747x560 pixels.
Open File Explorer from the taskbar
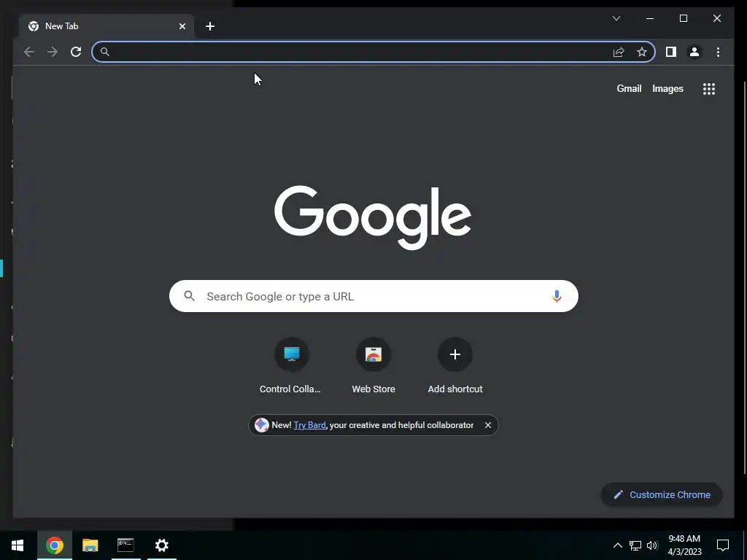coord(90,545)
